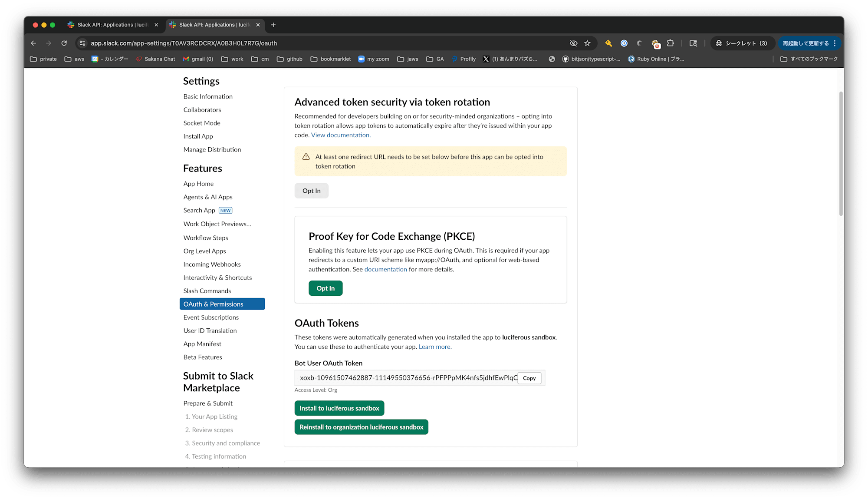
Task: Expand the cm bookmarks folder
Action: (x=260, y=59)
